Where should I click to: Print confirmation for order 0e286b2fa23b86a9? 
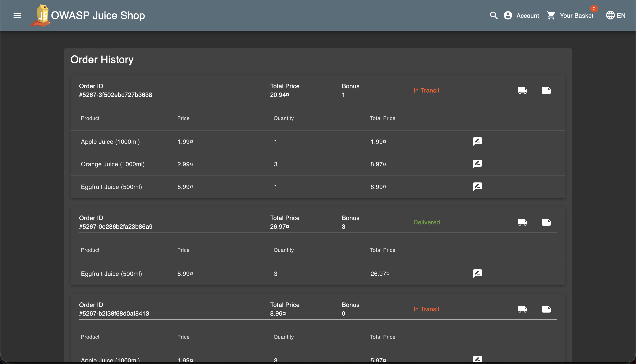tap(546, 222)
